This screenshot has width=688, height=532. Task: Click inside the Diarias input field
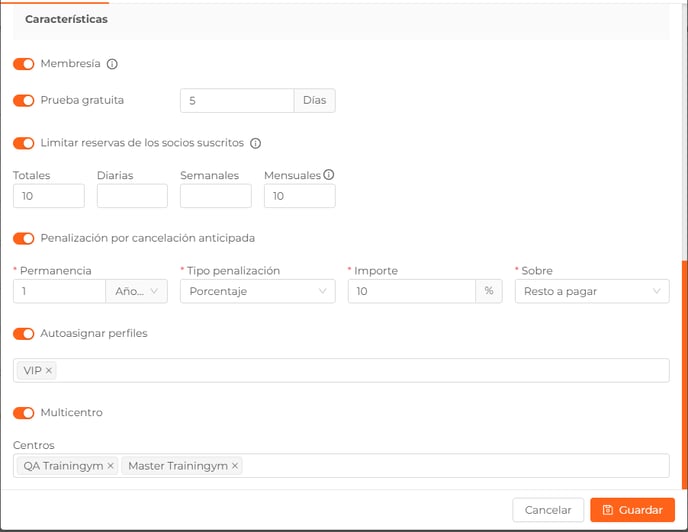[x=132, y=196]
